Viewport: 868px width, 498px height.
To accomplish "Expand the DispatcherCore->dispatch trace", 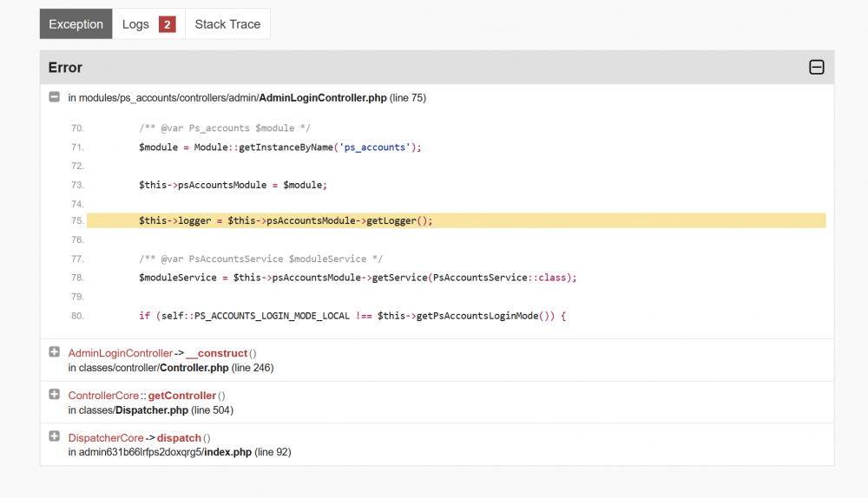I will pos(55,437).
